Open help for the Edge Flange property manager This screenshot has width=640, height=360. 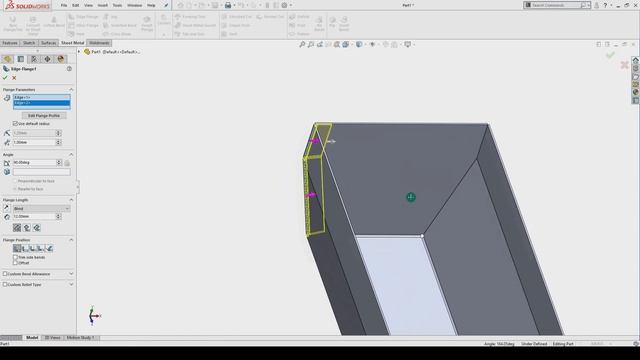click(x=69, y=69)
